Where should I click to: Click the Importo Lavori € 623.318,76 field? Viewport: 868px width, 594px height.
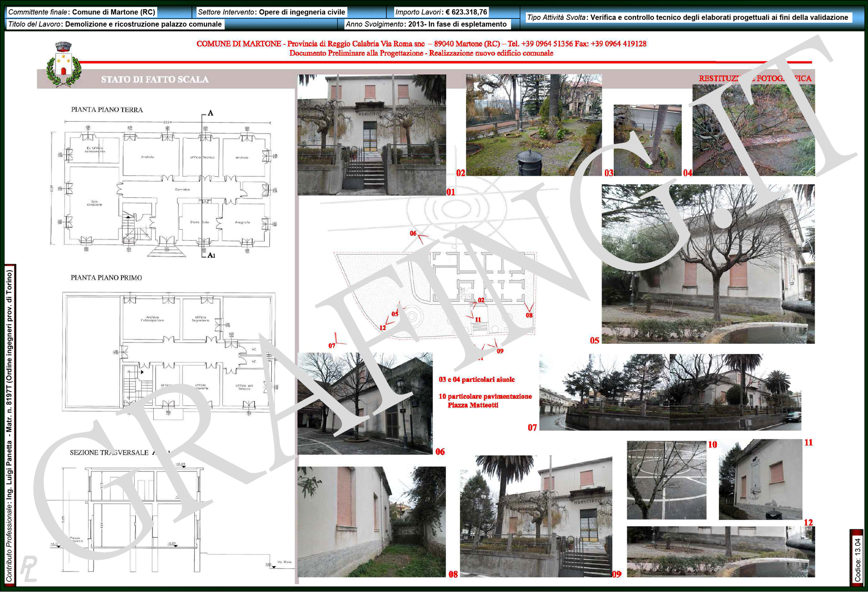[x=441, y=12]
